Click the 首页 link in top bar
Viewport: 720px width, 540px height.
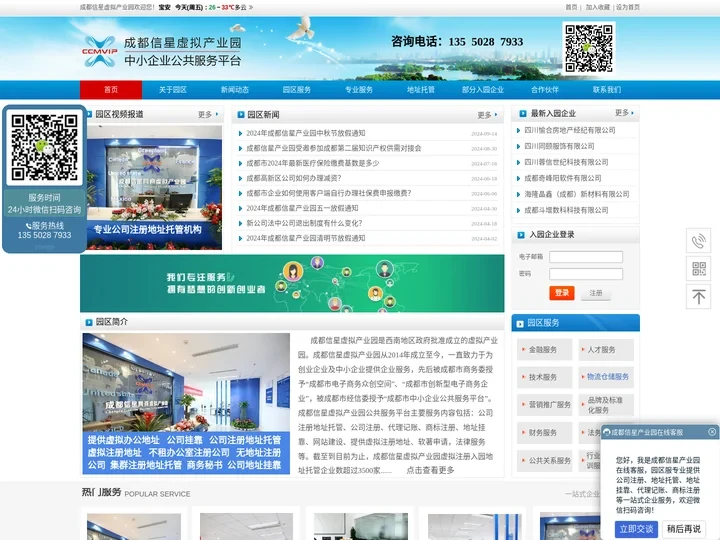coord(571,7)
